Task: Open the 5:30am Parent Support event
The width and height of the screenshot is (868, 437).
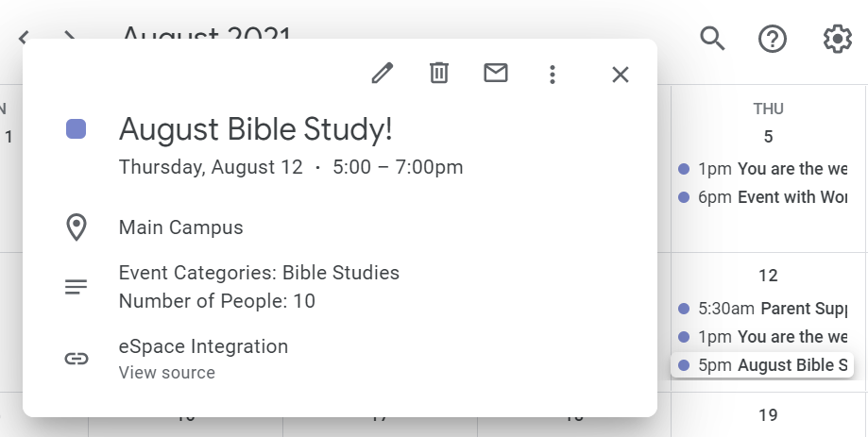Action: tap(761, 308)
